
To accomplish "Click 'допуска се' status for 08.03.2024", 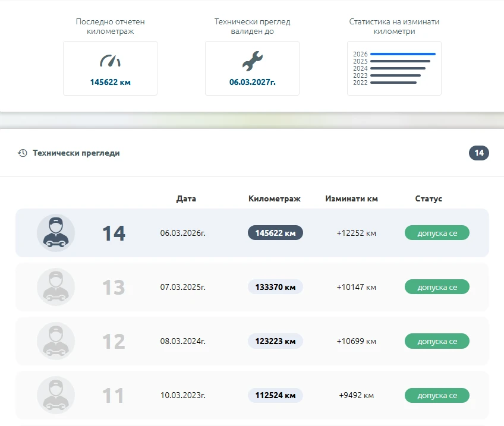I will tap(437, 341).
